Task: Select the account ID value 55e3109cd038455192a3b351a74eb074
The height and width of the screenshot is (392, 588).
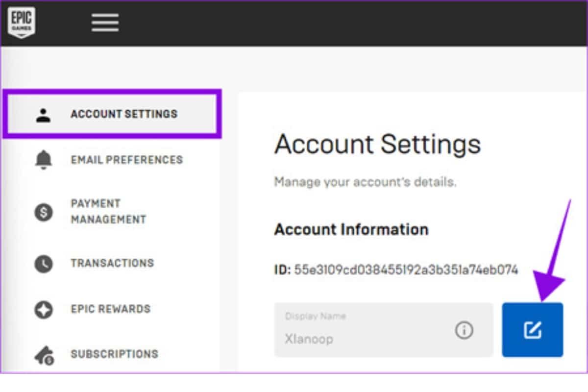Action: coord(406,270)
